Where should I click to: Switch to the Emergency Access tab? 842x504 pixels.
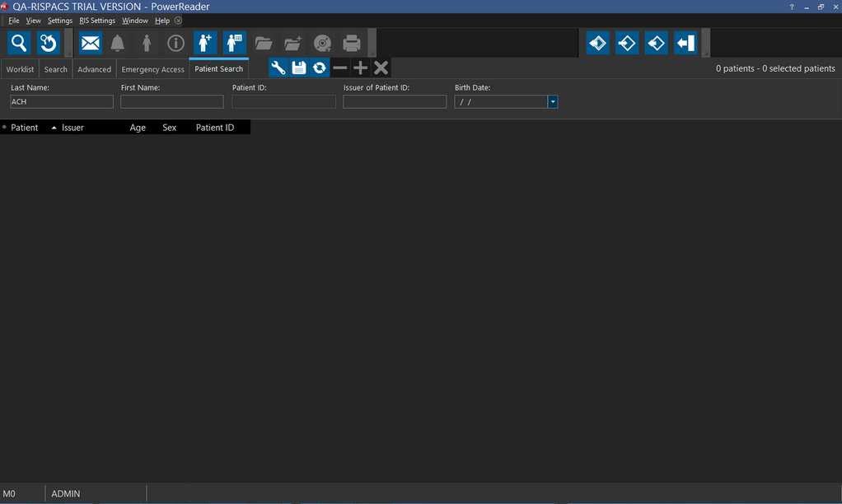click(152, 69)
